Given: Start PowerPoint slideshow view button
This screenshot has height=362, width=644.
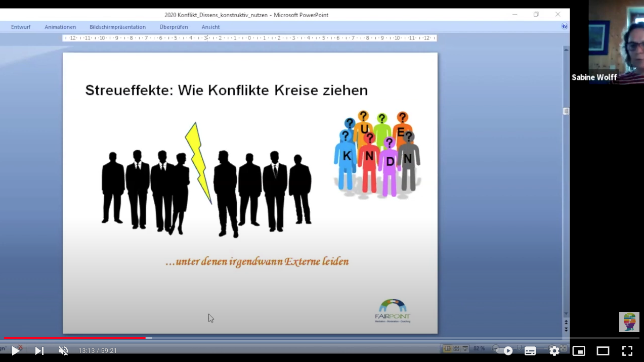Looking at the screenshot, I should click(465, 348).
